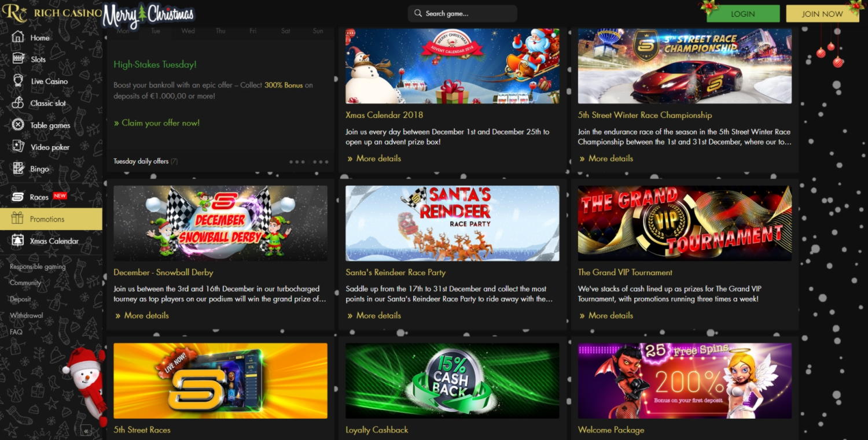Switch to the Wed day tab
868x440 pixels.
click(188, 31)
